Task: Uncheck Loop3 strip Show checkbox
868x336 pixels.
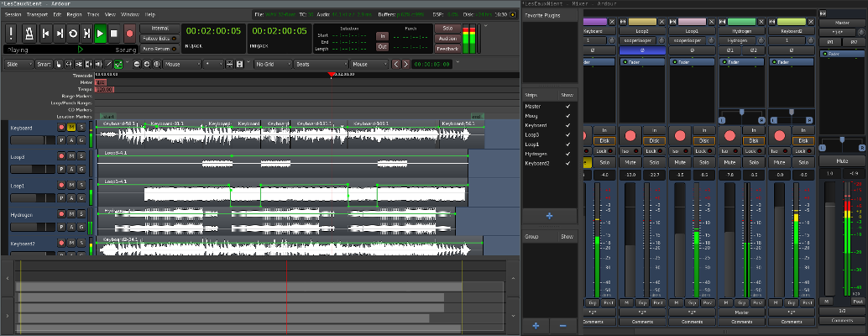Action: tap(567, 134)
